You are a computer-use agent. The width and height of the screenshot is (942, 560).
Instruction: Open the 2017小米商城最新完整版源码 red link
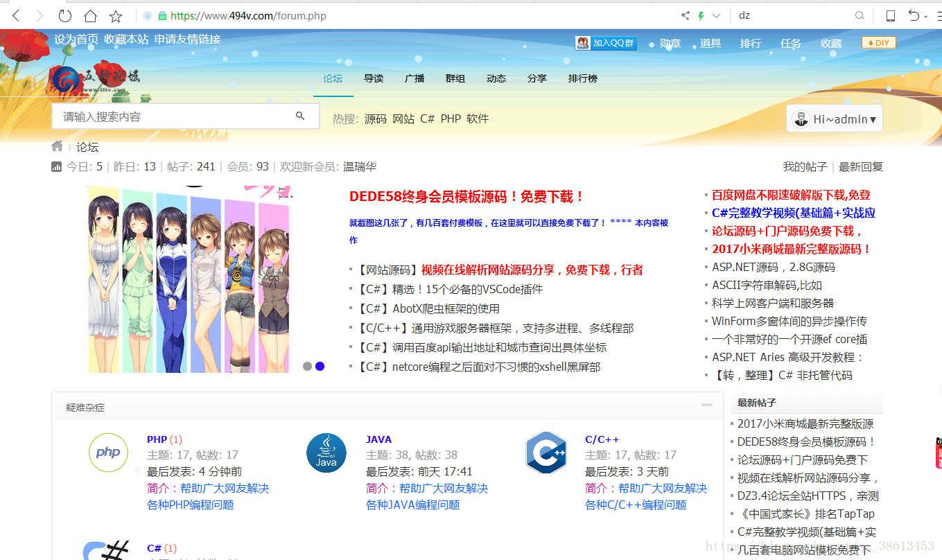(x=792, y=249)
